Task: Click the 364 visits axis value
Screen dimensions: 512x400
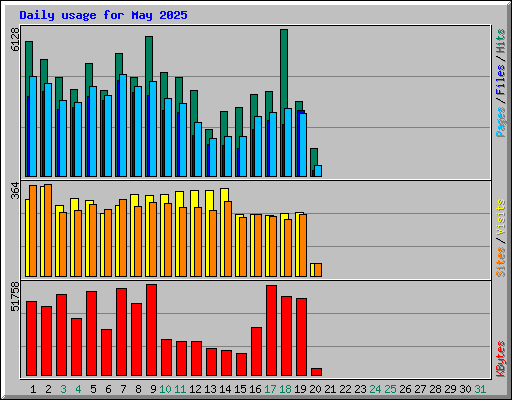Action: coord(15,190)
